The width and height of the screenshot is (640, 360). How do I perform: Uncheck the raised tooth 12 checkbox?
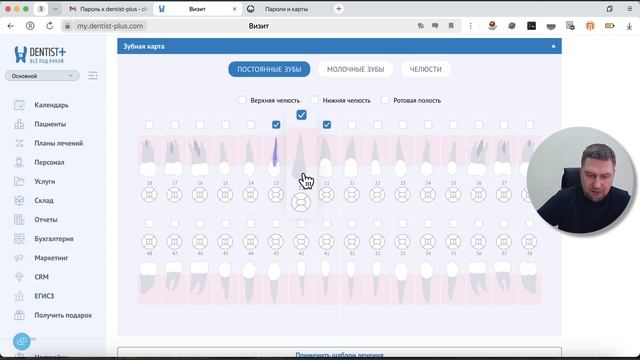[x=302, y=115]
